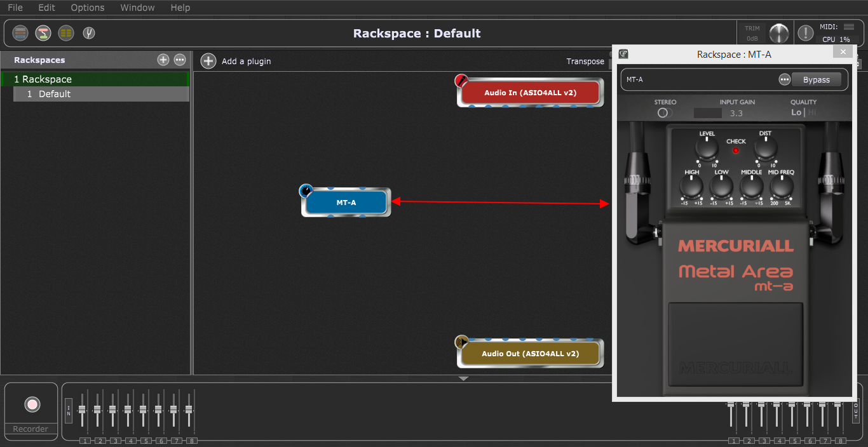Select Lo quality on MT-A
Image resolution: width=868 pixels, height=447 pixels.
[796, 112]
